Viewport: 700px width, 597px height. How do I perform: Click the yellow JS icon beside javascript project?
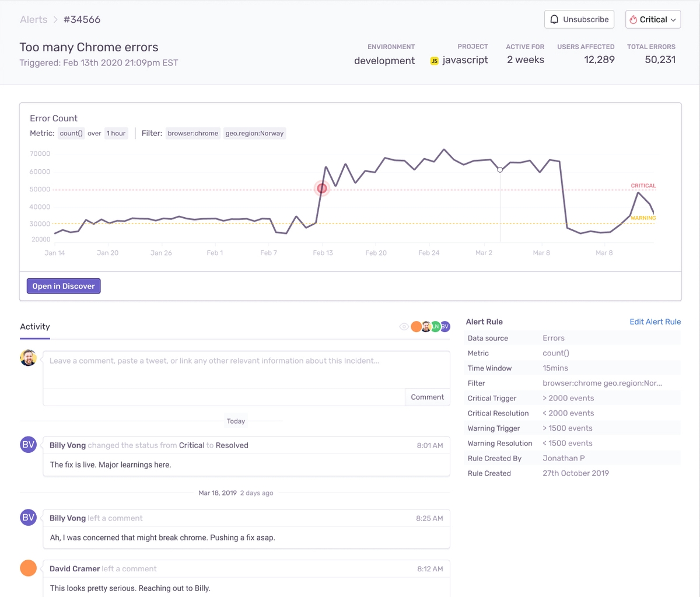point(434,61)
